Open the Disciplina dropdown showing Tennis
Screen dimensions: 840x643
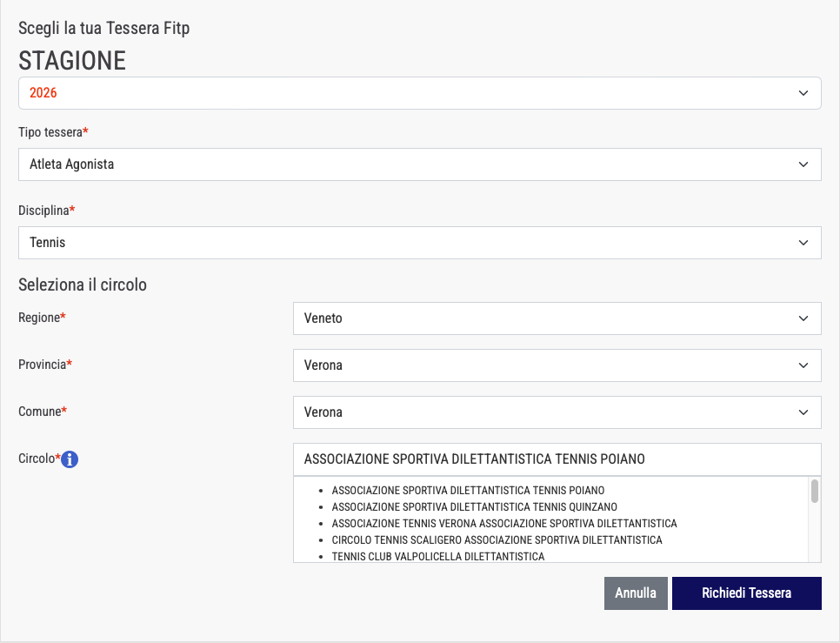coord(419,243)
